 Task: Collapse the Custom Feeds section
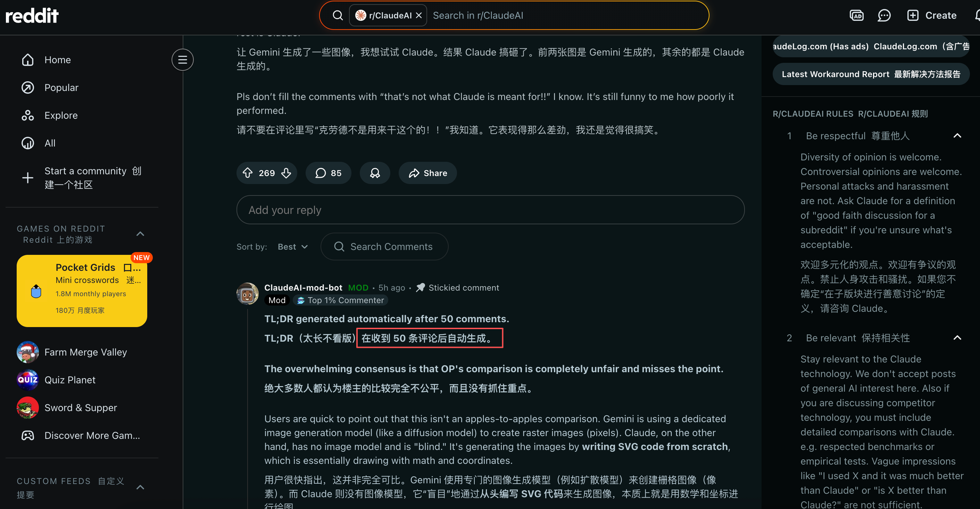click(x=140, y=487)
